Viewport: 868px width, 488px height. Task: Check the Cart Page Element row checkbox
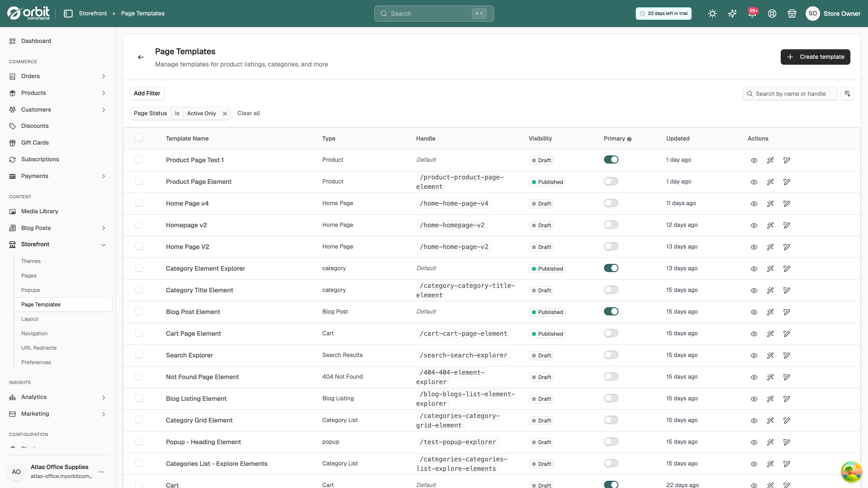(x=139, y=333)
